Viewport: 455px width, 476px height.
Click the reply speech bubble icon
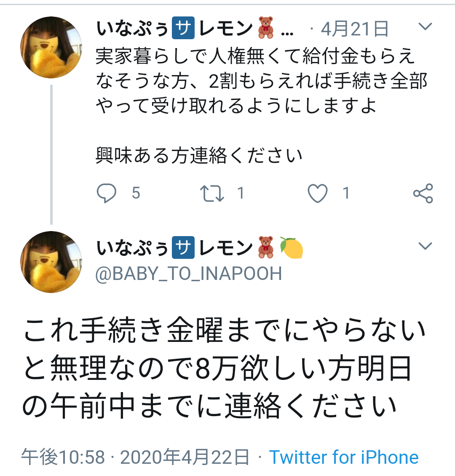tap(106, 194)
